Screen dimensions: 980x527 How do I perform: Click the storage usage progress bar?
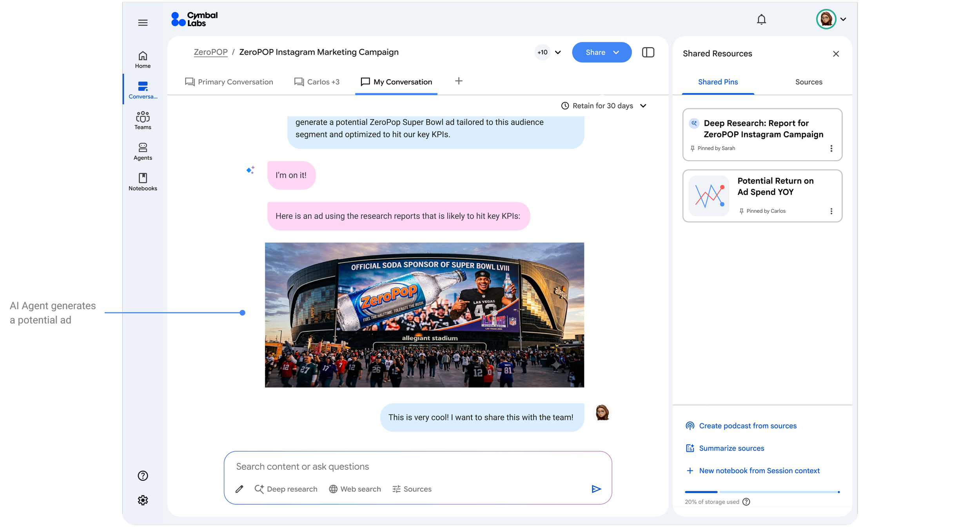click(x=762, y=492)
